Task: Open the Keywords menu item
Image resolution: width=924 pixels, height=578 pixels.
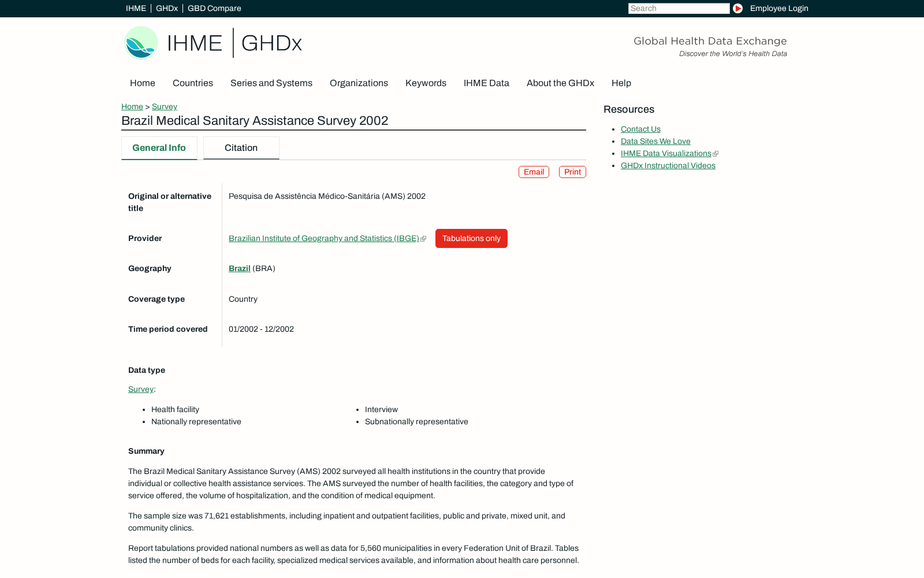Action: [x=426, y=83]
